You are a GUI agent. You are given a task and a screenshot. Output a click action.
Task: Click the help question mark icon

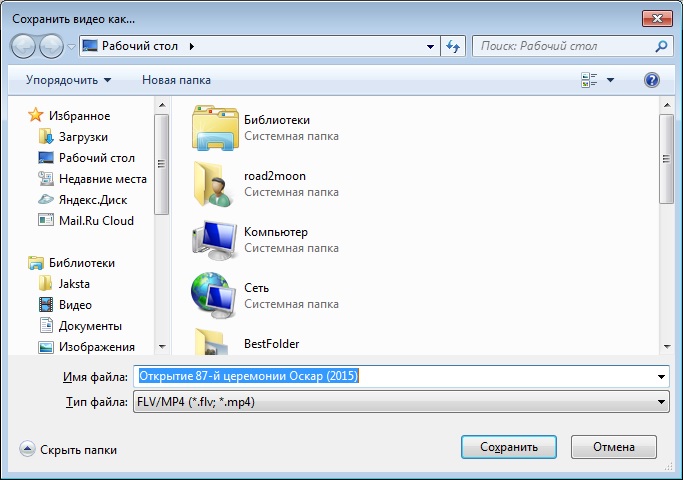point(652,80)
